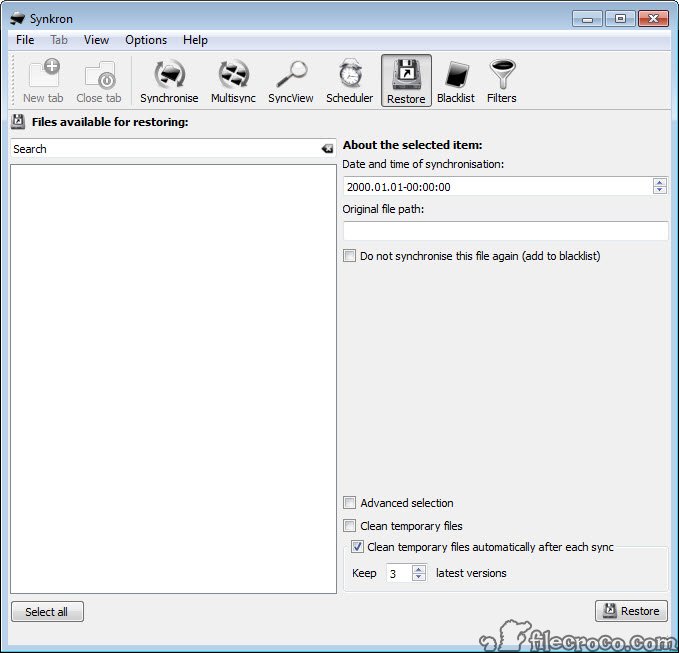The height and width of the screenshot is (653, 679).
Task: Open the Options menu
Action: pos(146,40)
